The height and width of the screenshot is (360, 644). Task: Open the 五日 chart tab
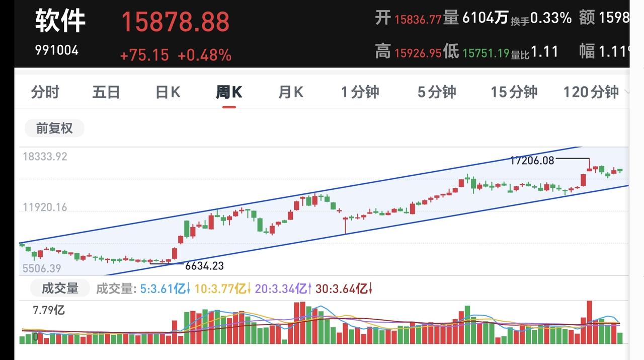point(106,92)
